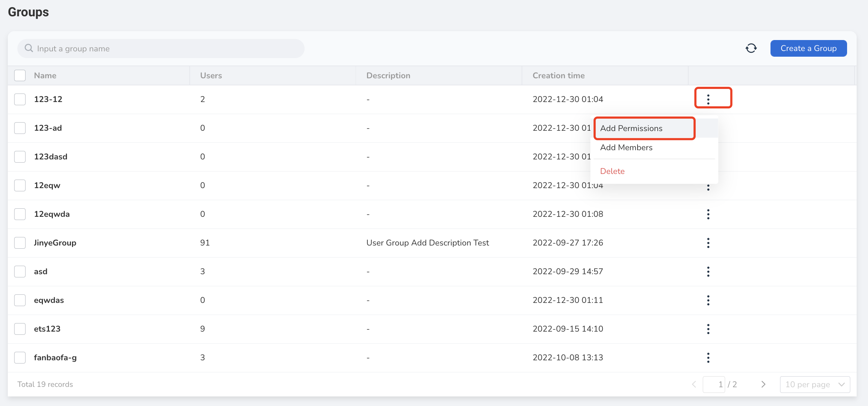Click user count 91 in JinyeGroup row
This screenshot has height=406, width=868.
[x=205, y=243]
